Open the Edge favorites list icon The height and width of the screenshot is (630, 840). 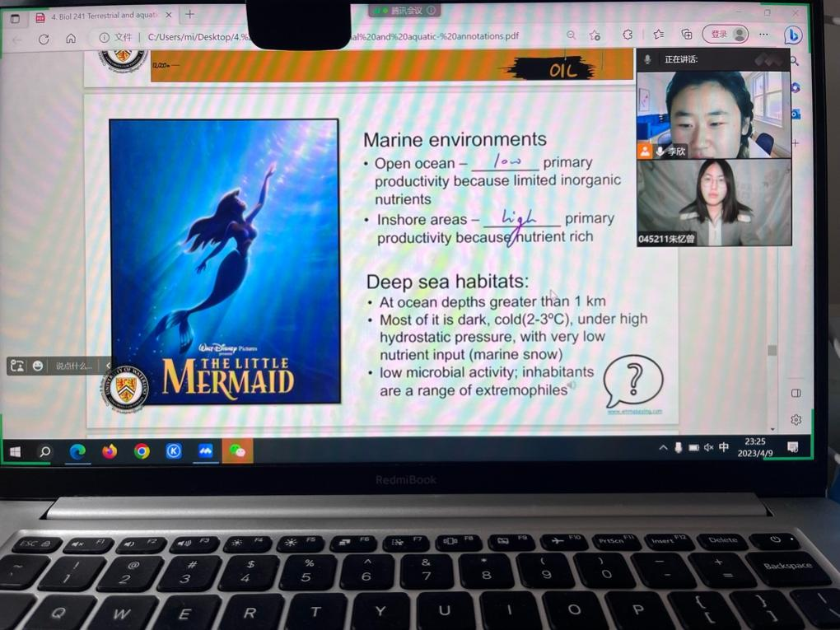[x=658, y=35]
